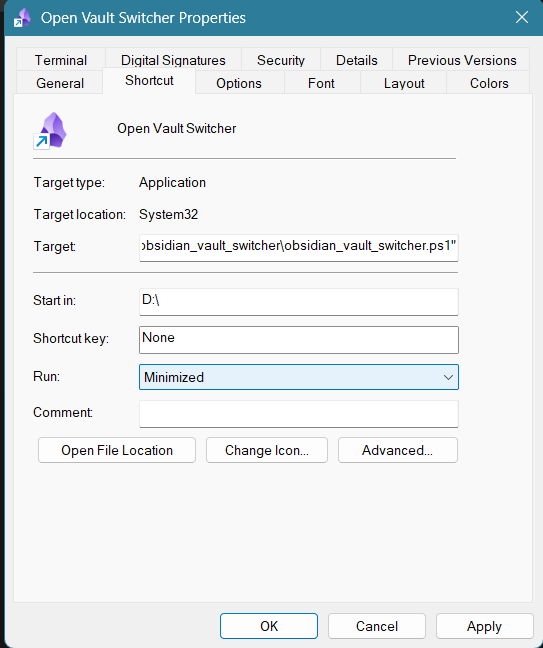
Task: Click the System32 target location value
Action: click(168, 214)
